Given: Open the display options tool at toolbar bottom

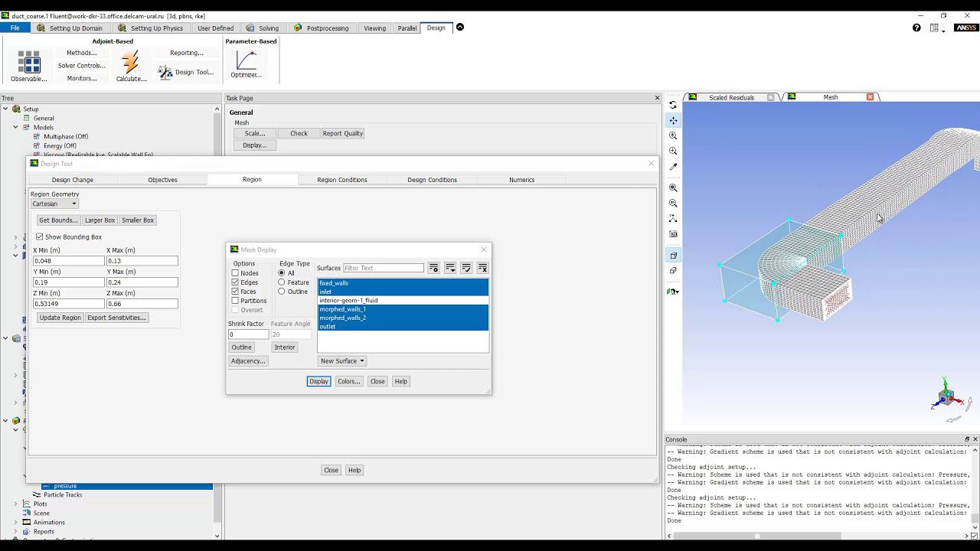Looking at the screenshot, I should [673, 292].
